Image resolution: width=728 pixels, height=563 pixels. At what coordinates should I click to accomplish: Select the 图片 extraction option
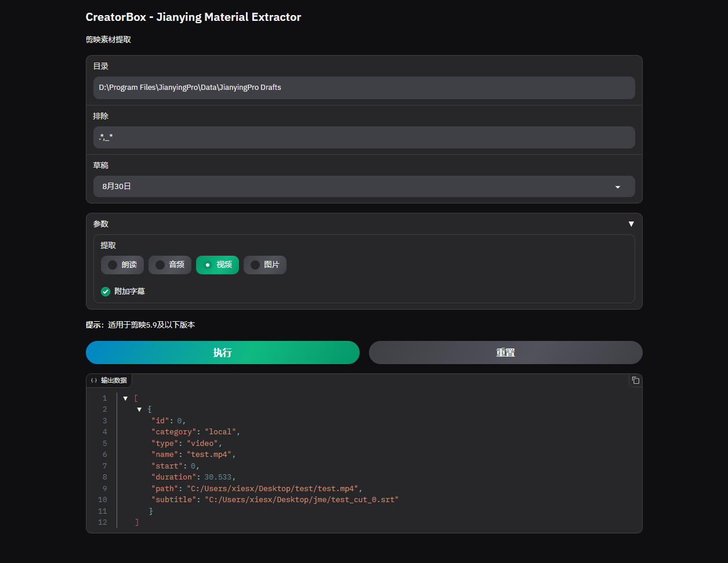tap(265, 265)
